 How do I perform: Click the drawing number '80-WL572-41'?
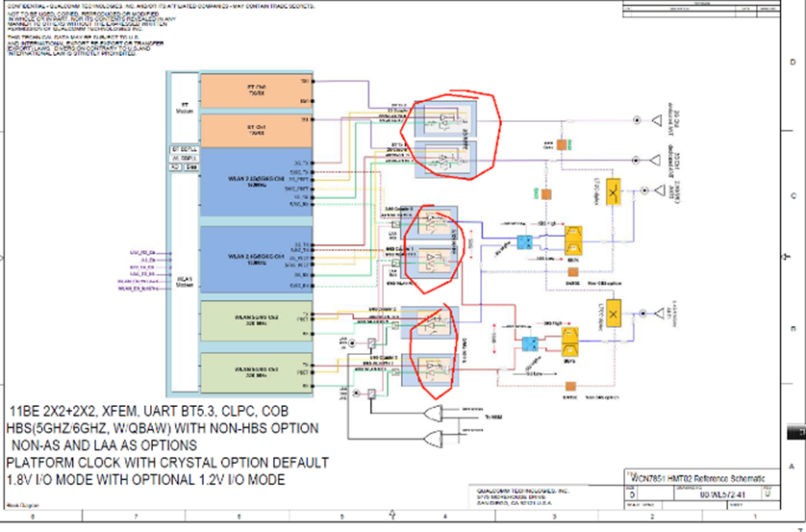pyautogui.click(x=723, y=494)
